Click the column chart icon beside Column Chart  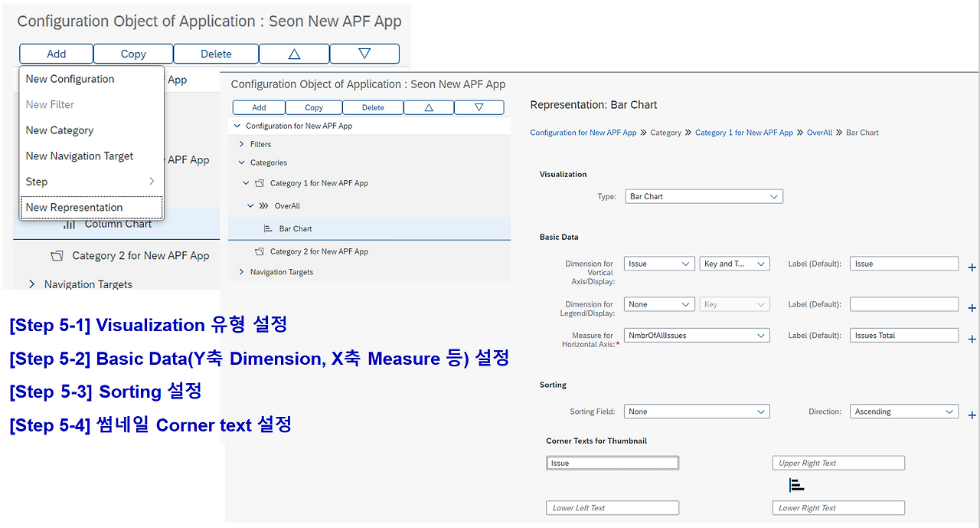pos(69,224)
